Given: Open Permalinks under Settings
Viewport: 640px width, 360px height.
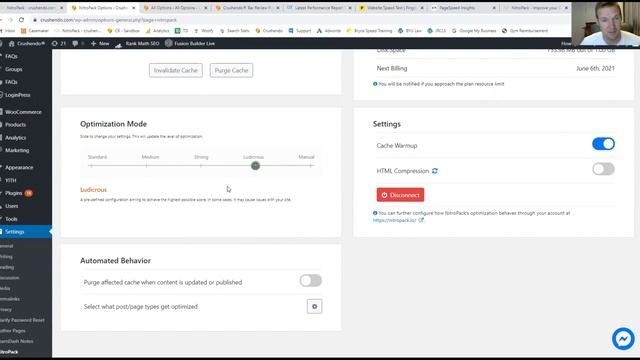Looking at the screenshot, I should click(x=10, y=299).
